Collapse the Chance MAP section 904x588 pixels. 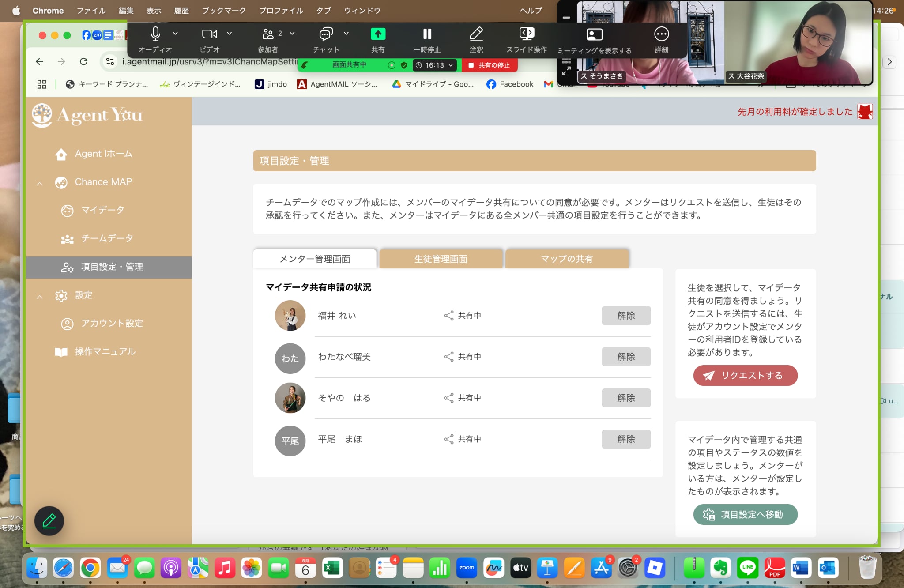(x=39, y=183)
